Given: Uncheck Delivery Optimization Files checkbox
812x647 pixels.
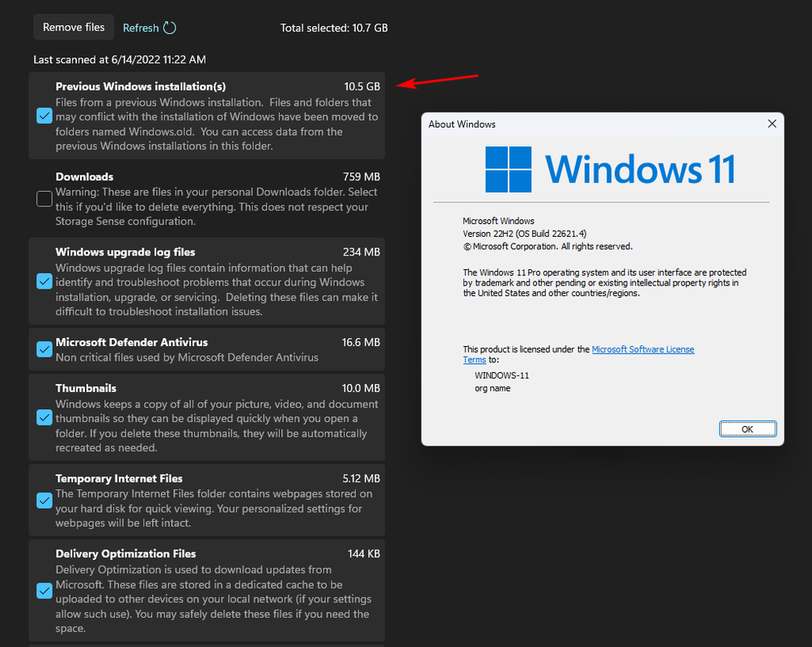Looking at the screenshot, I should coord(44,590).
